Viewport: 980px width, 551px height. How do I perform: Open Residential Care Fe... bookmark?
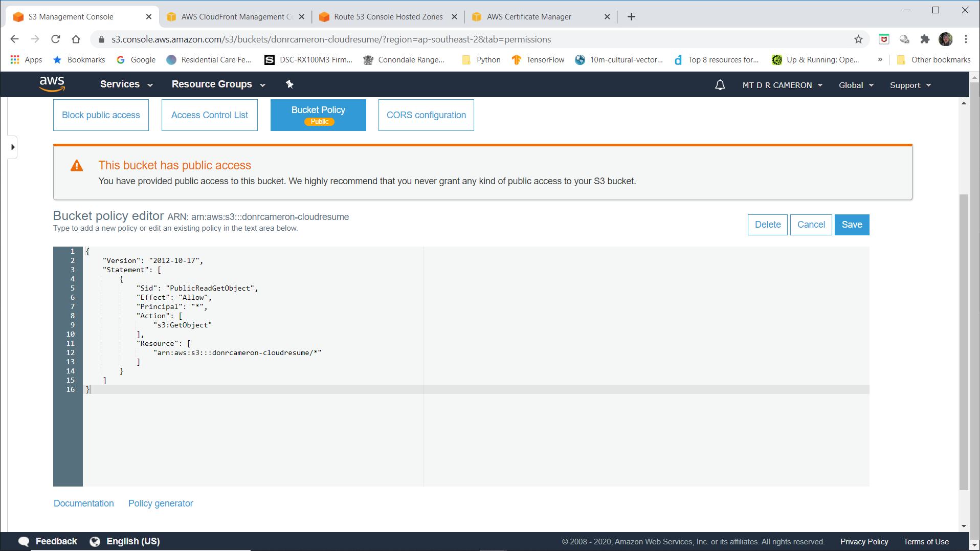(x=209, y=60)
